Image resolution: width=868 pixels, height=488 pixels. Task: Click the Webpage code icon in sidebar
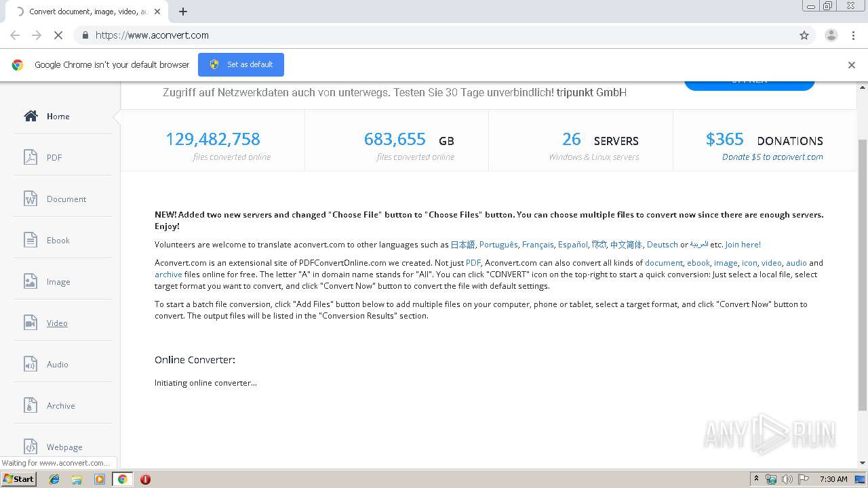(x=31, y=447)
